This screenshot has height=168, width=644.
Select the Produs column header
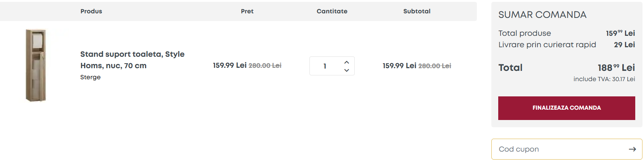[x=91, y=11]
